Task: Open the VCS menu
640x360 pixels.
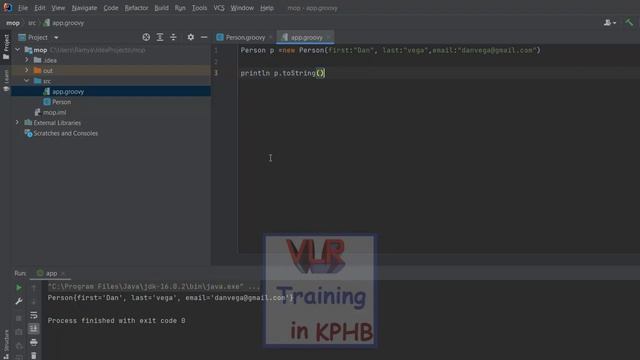Action: tap(219, 8)
